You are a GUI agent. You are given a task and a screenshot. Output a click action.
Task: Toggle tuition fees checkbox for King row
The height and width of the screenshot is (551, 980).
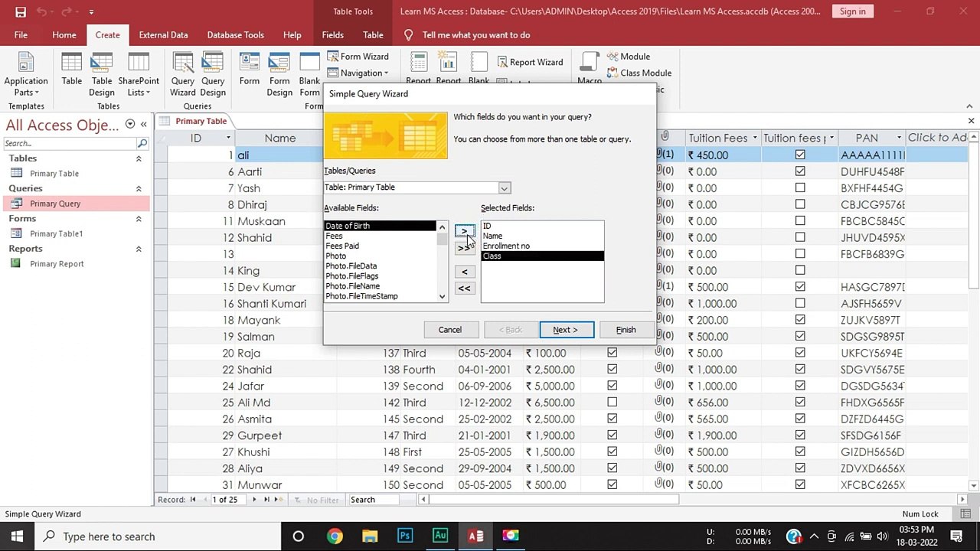click(x=800, y=270)
